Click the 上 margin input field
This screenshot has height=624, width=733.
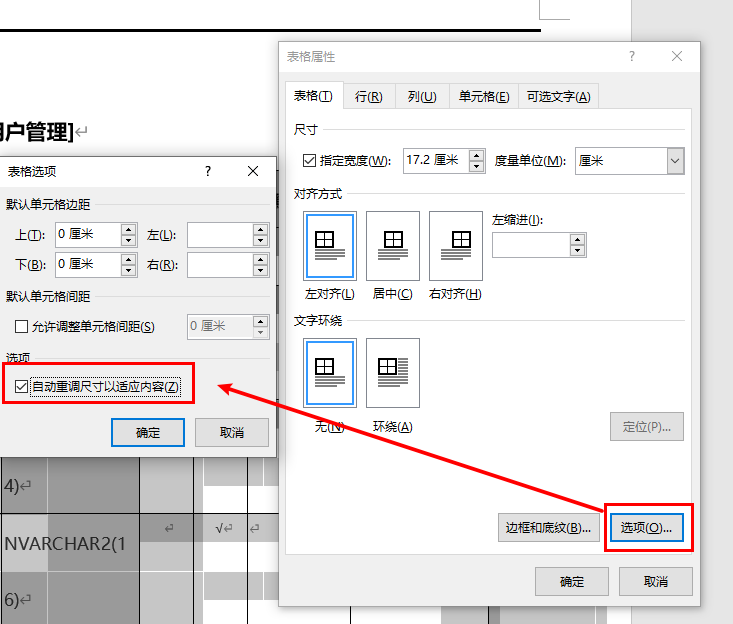(x=88, y=235)
